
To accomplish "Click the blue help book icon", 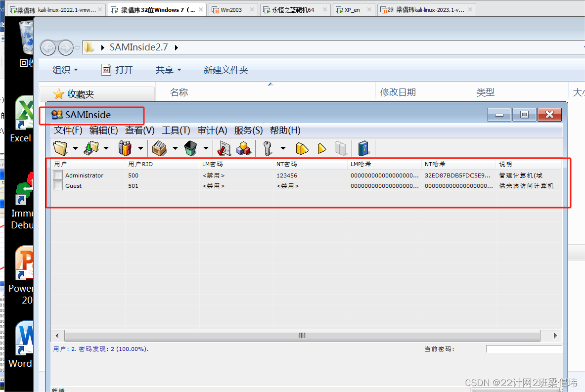I will 363,148.
